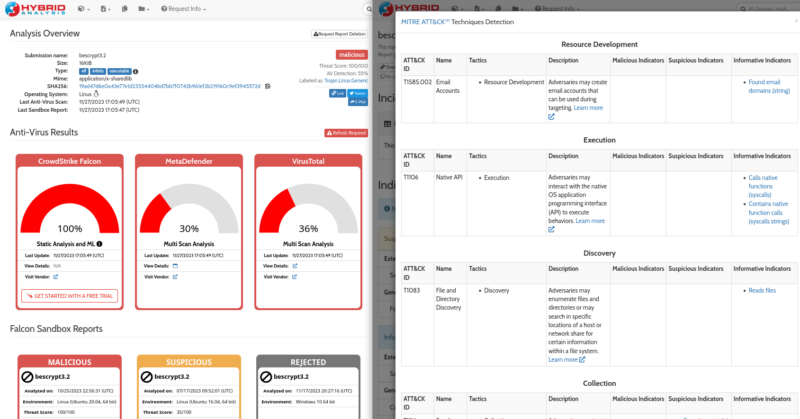This screenshot has height=419, width=800.
Task: Open the REJECTED bescrypt3.2 sandbox report
Action: [291, 377]
